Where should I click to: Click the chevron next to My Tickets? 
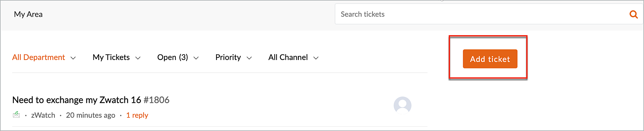(138, 58)
